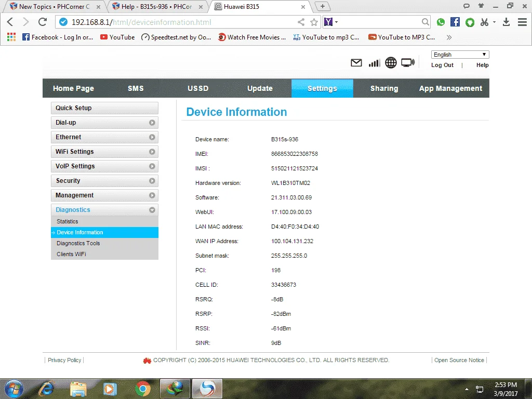
Task: Select Device Information menu item
Action: [x=104, y=232]
